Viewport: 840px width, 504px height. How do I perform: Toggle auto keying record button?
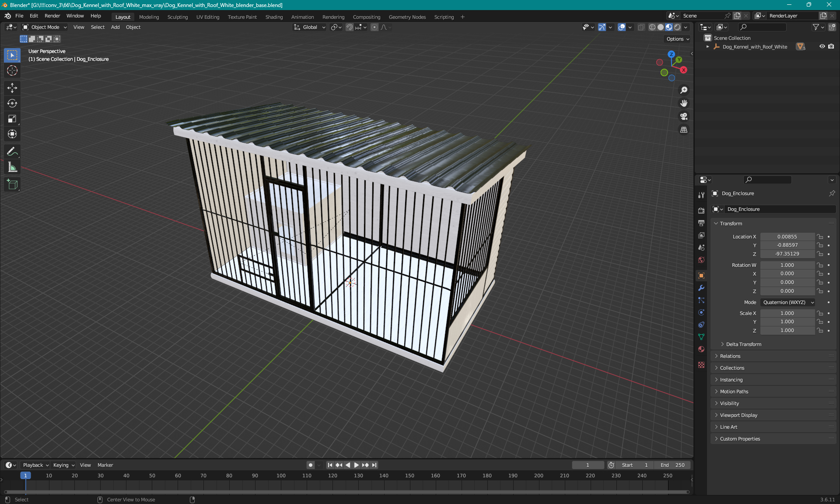click(x=310, y=465)
